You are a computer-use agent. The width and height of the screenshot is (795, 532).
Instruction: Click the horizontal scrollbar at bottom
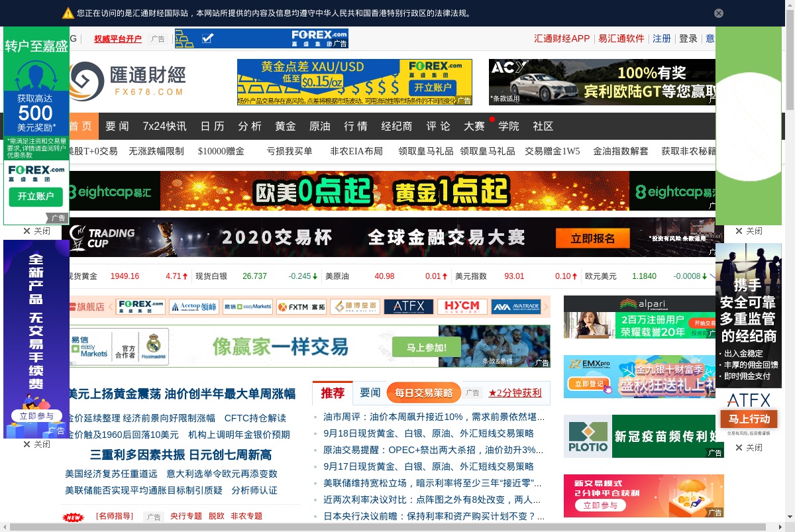[388, 527]
